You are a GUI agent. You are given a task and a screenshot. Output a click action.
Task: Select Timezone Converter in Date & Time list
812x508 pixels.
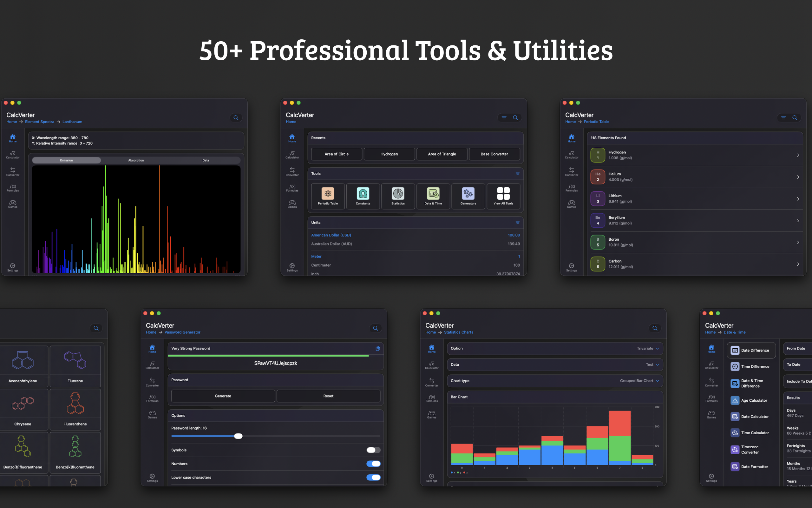click(751, 450)
